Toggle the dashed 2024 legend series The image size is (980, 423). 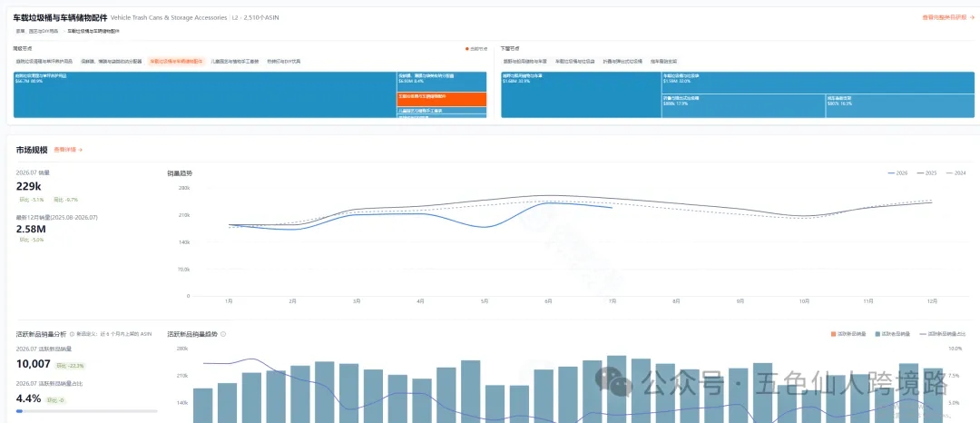pos(956,173)
